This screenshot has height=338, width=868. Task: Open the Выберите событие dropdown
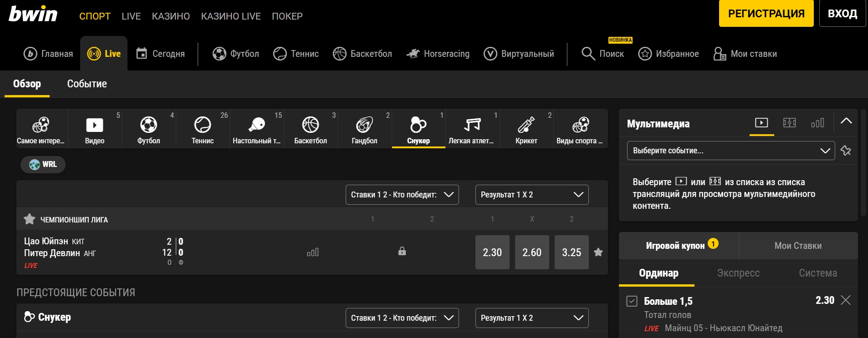pos(729,151)
